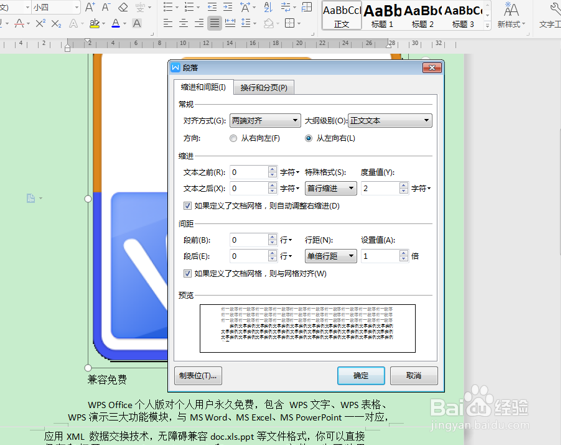Screen dimensions: 561x445
Task: Click the justify alignment icon
Action: click(x=214, y=24)
